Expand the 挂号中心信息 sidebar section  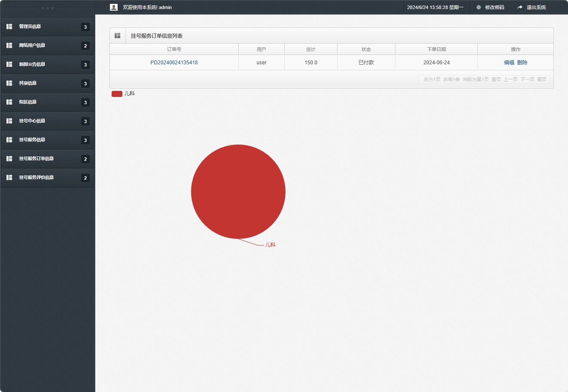[x=32, y=121]
